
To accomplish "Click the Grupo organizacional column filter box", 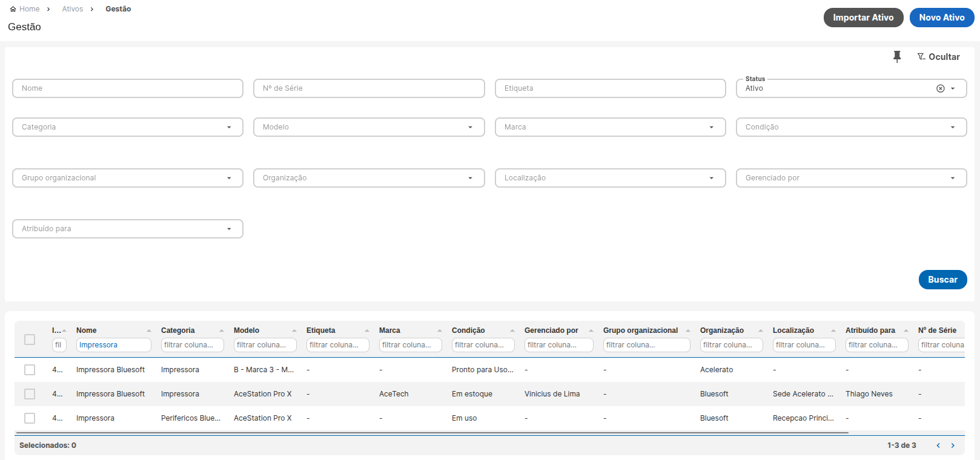I will [647, 345].
